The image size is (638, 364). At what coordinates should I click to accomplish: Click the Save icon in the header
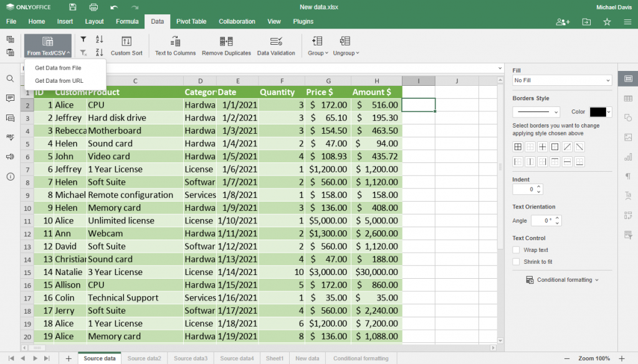(72, 6)
